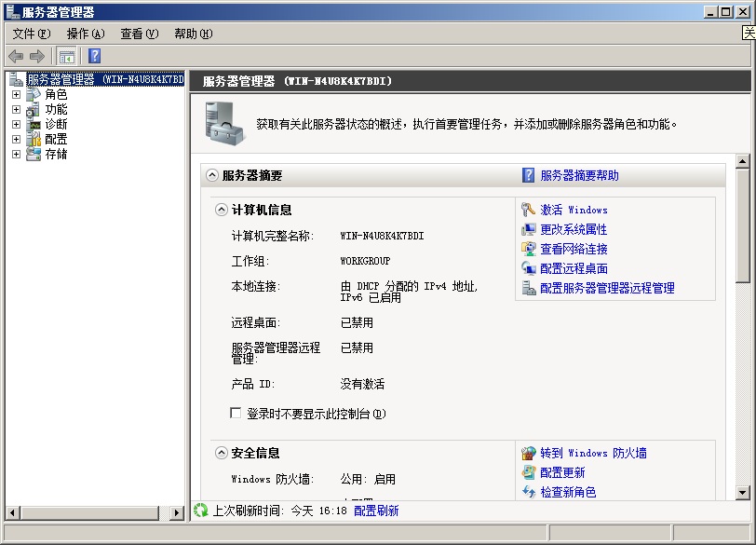Open the 帮助(H) menu

194,34
